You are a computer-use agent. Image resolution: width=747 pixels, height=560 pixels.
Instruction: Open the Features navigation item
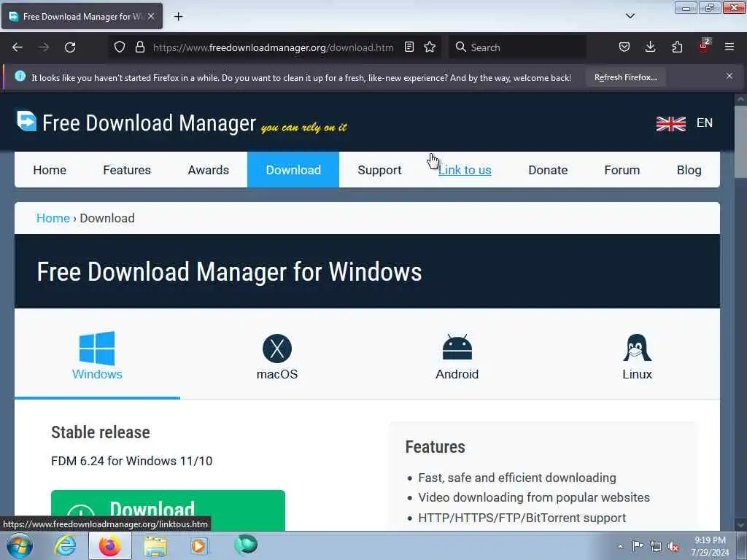point(127,170)
